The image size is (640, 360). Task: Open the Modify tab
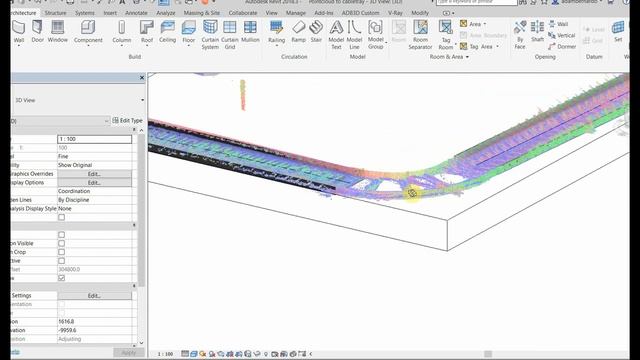tap(420, 13)
